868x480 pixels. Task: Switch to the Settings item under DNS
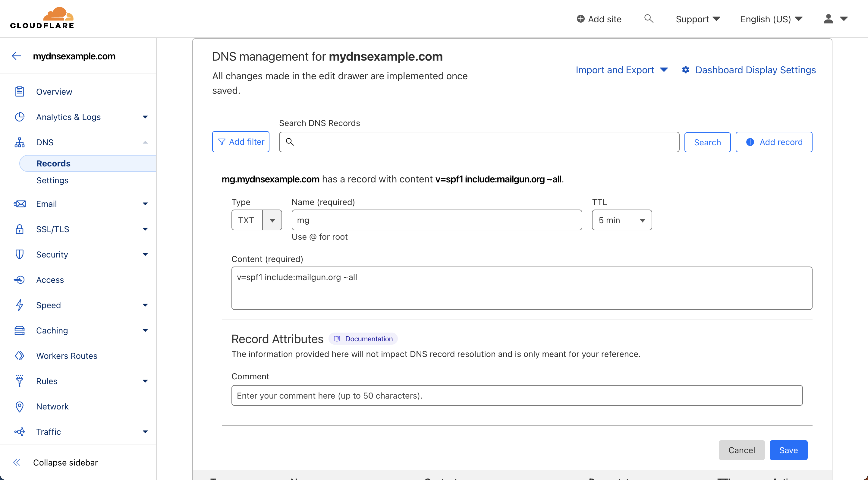[x=52, y=180]
